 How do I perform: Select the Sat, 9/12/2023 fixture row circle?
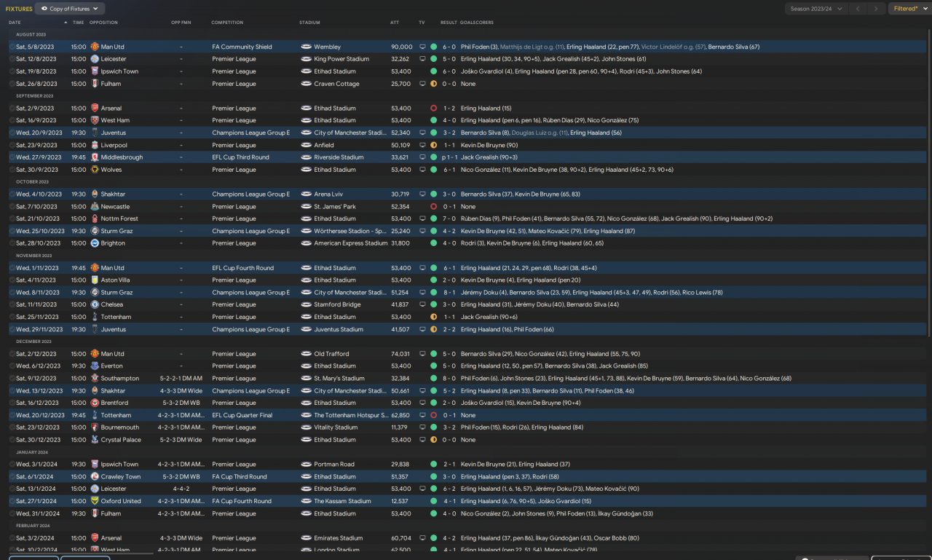point(12,379)
